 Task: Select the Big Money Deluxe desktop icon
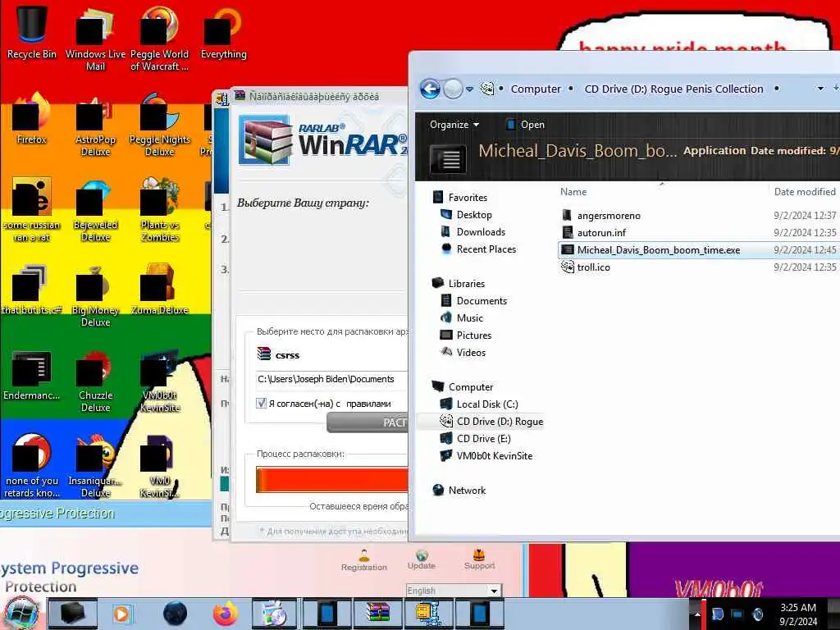point(95,295)
